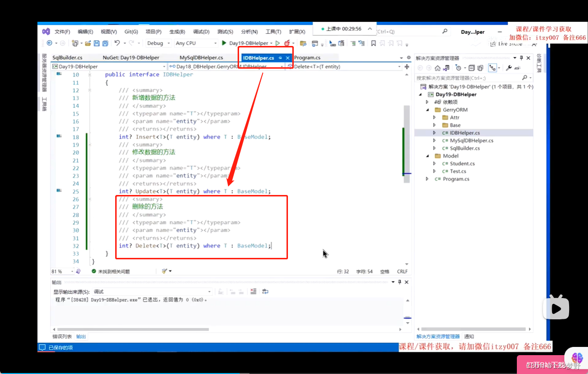Click Live Share button
Viewport: 588px width, 374px height.
tap(506, 44)
